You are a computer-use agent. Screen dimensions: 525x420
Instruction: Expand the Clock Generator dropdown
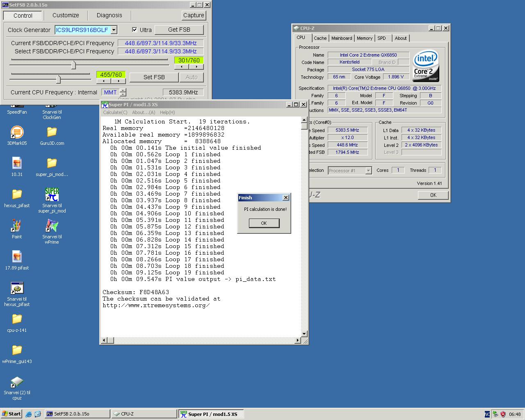pos(114,30)
